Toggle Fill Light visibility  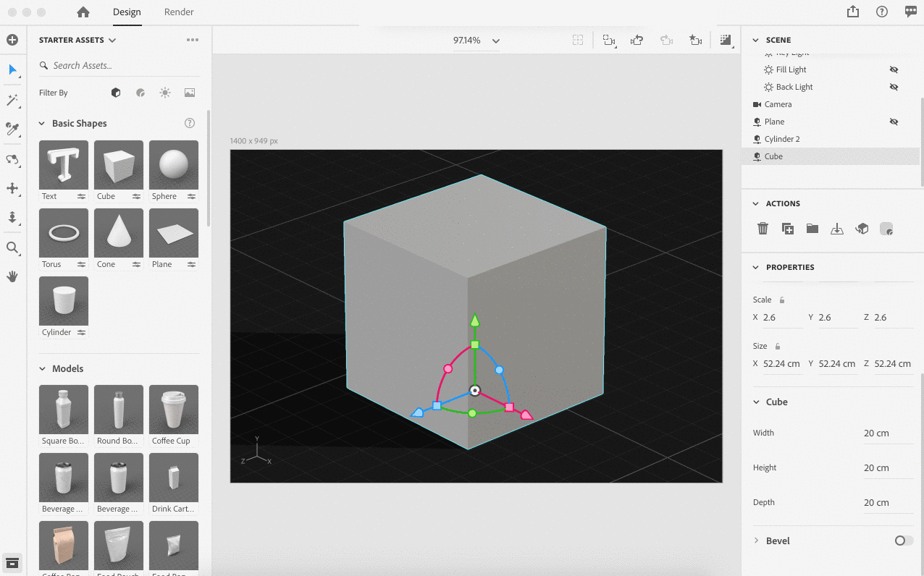(x=894, y=69)
